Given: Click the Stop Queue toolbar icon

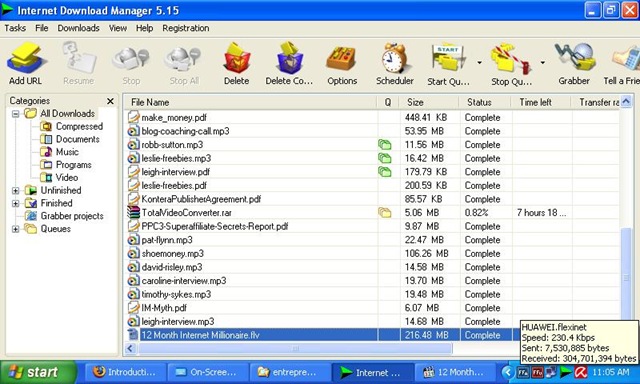Looking at the screenshot, I should [x=510, y=60].
